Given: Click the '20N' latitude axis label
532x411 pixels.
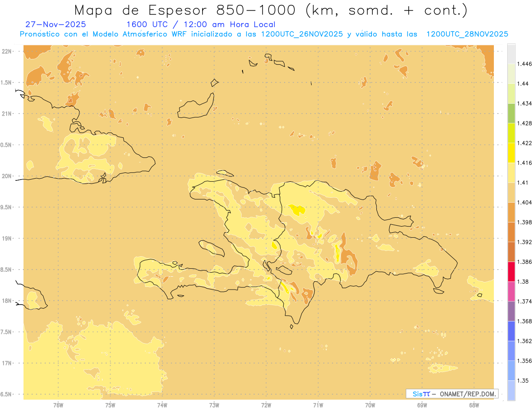Looking at the screenshot, I should click(6, 176).
